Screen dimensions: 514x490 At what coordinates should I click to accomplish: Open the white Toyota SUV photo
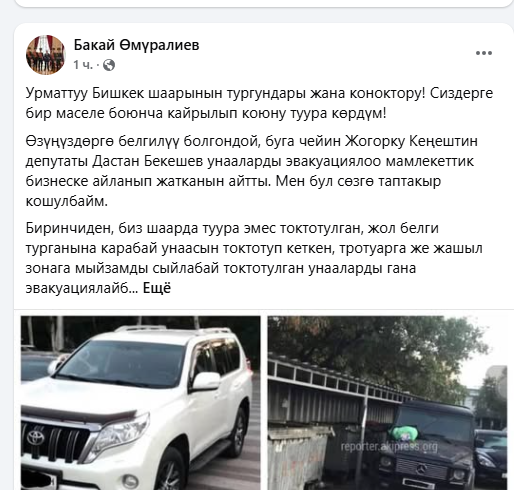(x=141, y=403)
